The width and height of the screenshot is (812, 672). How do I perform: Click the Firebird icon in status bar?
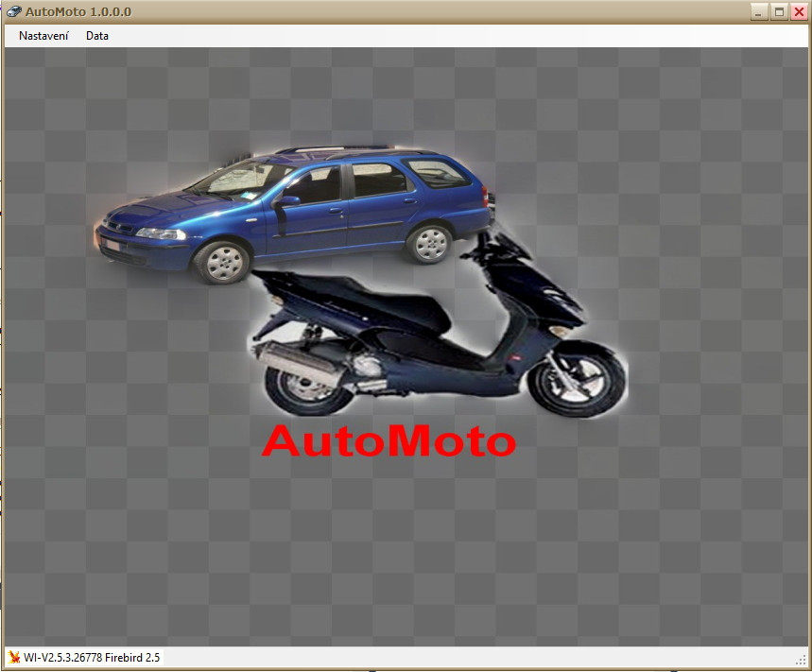pos(14,658)
